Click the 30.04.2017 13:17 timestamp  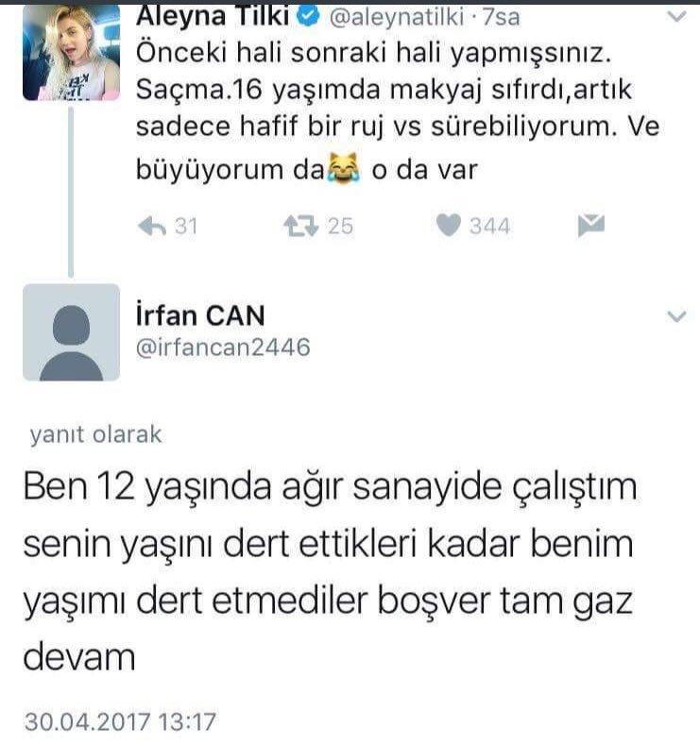120,721
